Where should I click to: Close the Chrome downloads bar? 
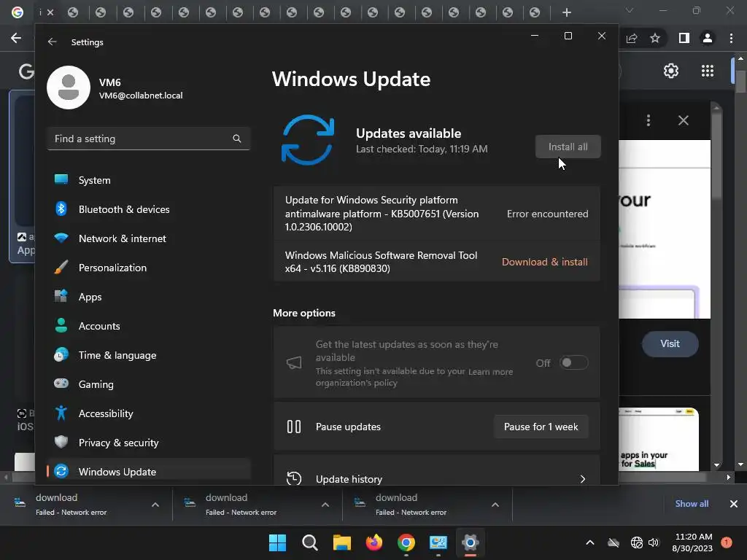point(734,504)
